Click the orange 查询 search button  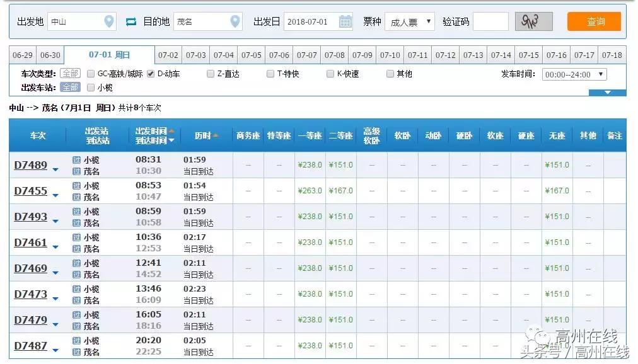pos(594,21)
